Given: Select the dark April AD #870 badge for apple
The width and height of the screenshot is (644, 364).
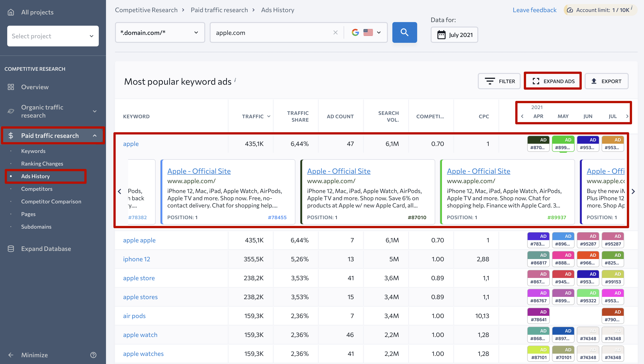Looking at the screenshot, I should point(538,144).
